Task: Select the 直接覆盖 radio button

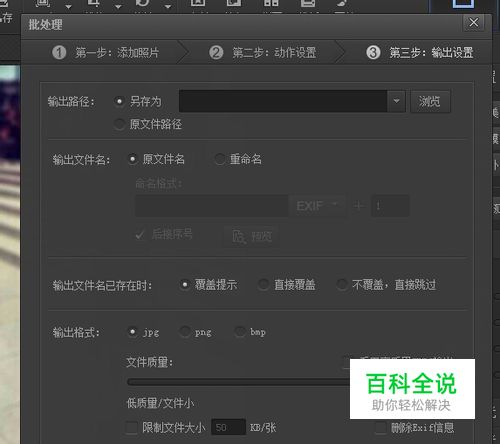Action: tap(263, 285)
